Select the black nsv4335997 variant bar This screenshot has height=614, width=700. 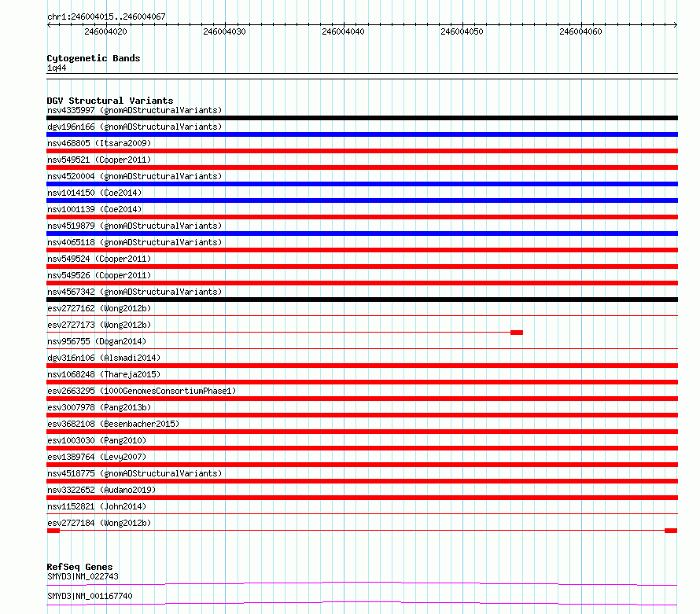[362, 118]
